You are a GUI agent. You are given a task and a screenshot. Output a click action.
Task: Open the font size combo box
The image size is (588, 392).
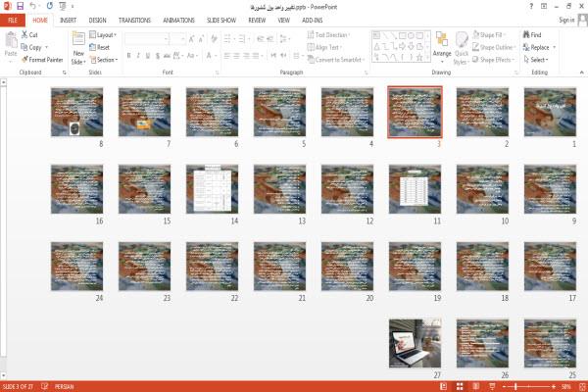(x=178, y=39)
